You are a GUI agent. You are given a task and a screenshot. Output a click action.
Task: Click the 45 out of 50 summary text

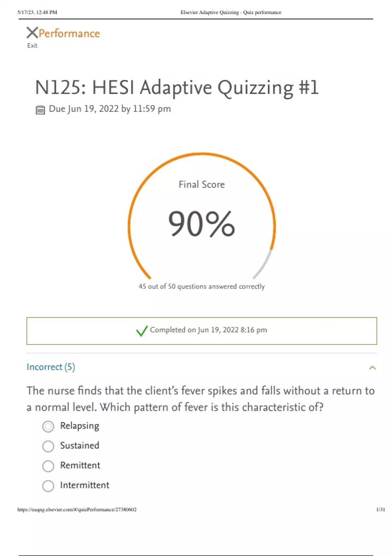pyautogui.click(x=202, y=287)
